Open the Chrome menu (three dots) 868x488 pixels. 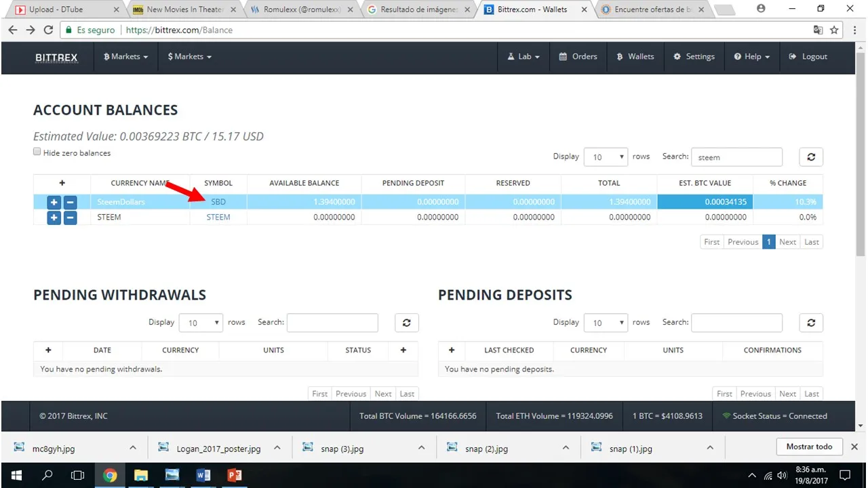tap(856, 30)
